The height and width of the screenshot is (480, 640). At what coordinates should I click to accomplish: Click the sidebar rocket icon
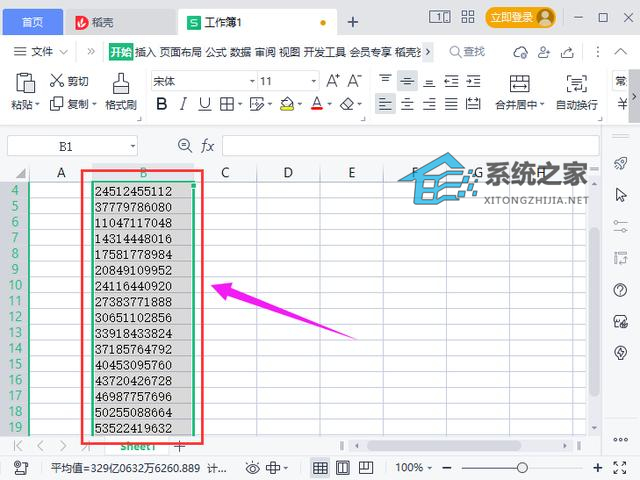click(x=620, y=163)
